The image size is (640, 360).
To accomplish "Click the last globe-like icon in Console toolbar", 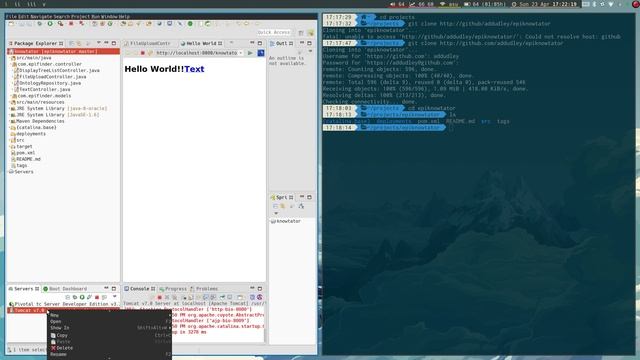I will (x=259, y=297).
